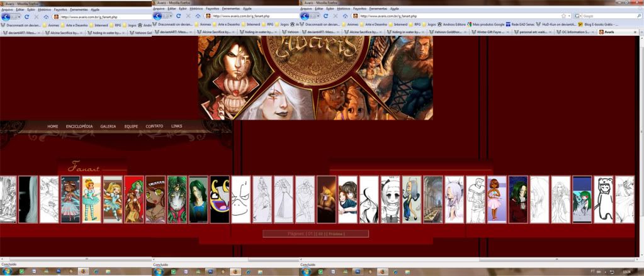Screen dimensions: 644x276
Task: Open GALERIA link in site navigation
Action: [108, 127]
